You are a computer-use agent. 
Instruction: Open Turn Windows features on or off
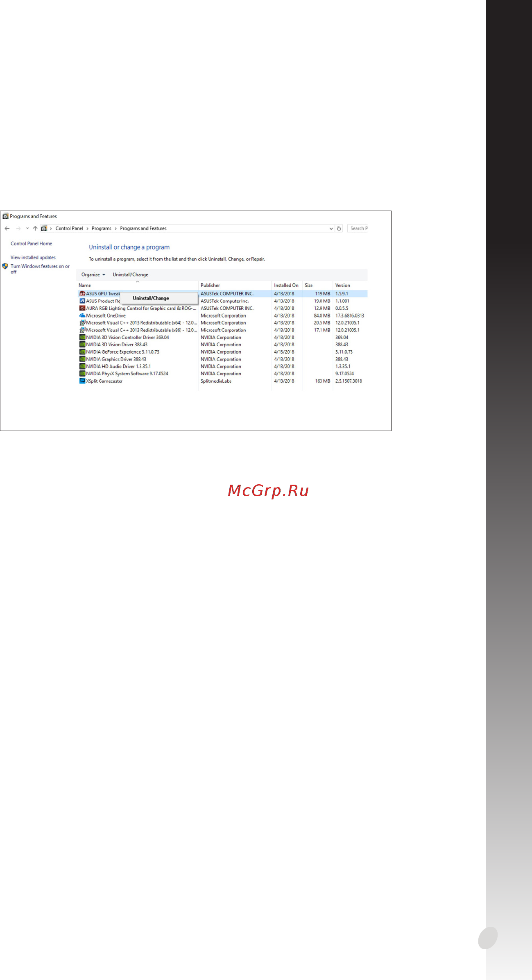40,269
